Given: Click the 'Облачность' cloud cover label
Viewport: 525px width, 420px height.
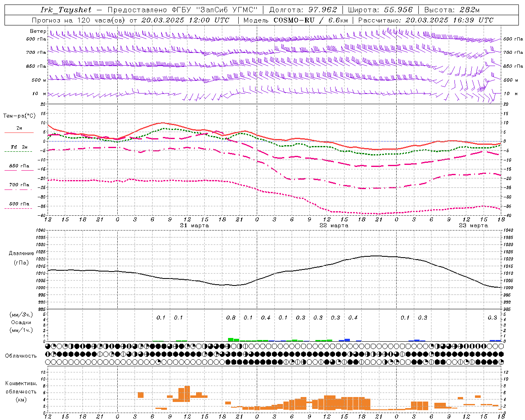Looking at the screenshot, I should (21, 356).
